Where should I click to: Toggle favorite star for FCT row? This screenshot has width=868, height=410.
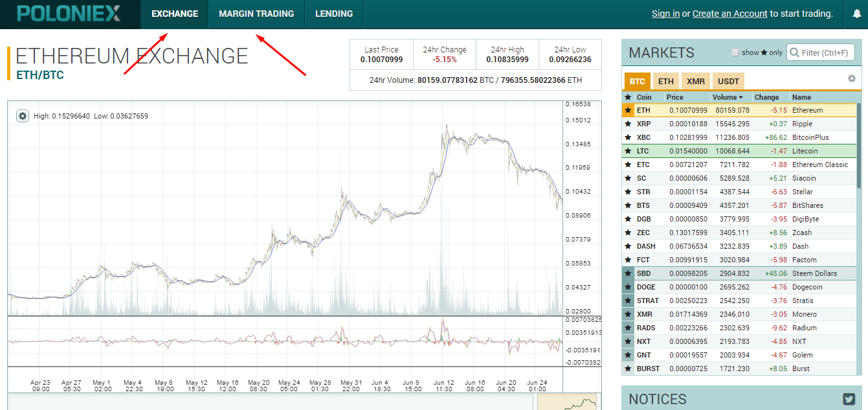(628, 260)
